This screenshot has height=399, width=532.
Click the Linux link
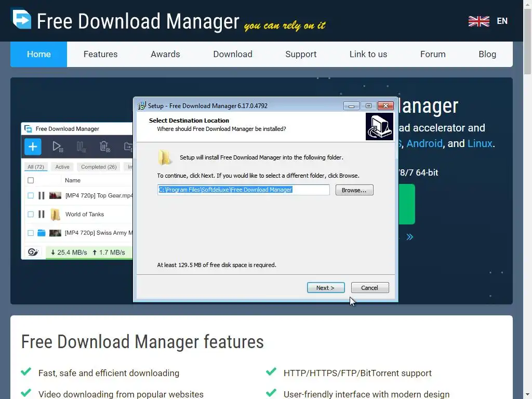[x=480, y=143]
